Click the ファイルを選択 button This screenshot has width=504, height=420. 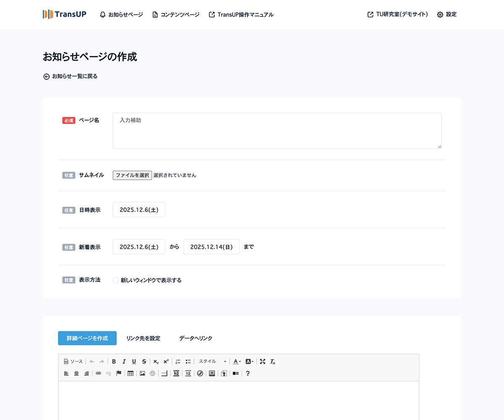(x=132, y=175)
